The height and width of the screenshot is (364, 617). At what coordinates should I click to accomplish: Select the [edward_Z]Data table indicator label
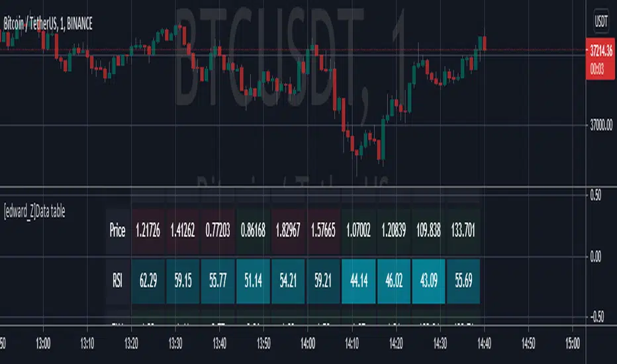coord(34,212)
